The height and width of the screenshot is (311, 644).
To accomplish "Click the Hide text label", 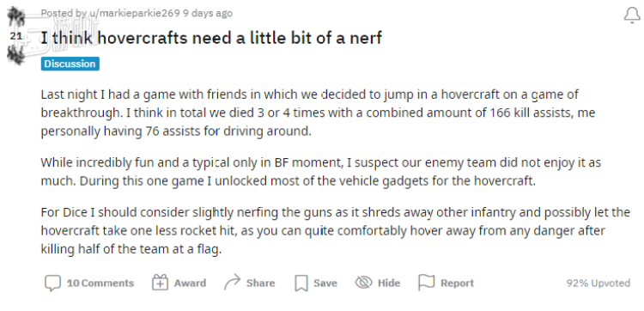I will click(x=388, y=283).
